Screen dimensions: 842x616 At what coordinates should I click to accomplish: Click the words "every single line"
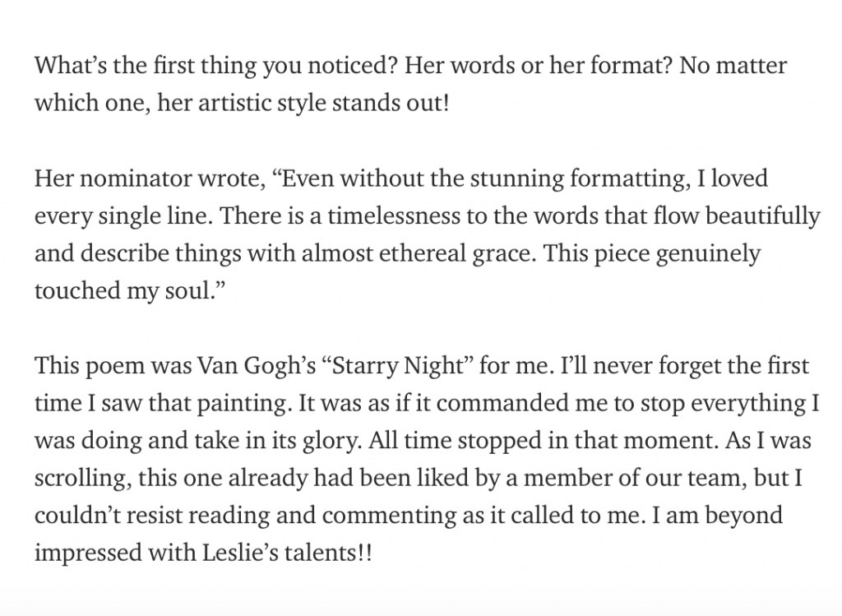coord(124,216)
